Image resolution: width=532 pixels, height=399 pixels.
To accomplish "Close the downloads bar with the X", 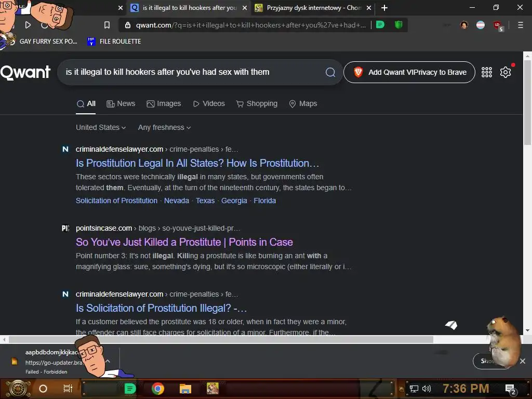I will 523,361.
